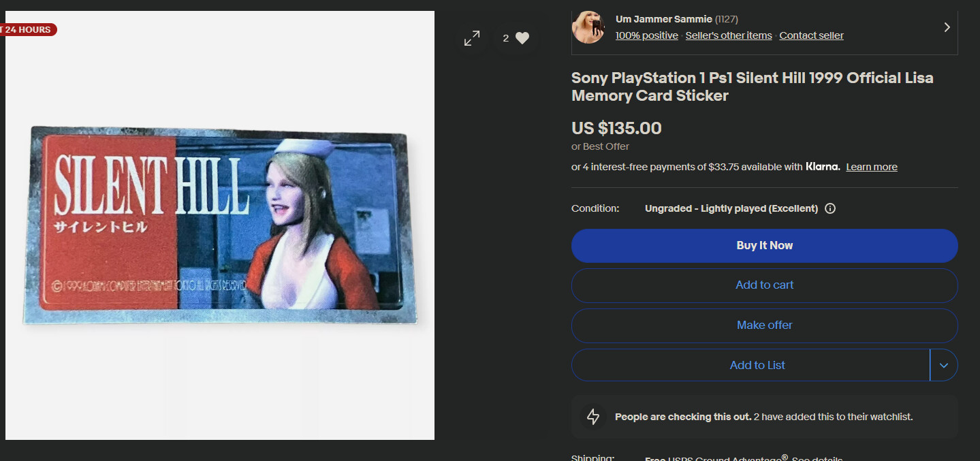Screen dimensions: 980x461
Task: Select the listing title text
Action: [753, 86]
